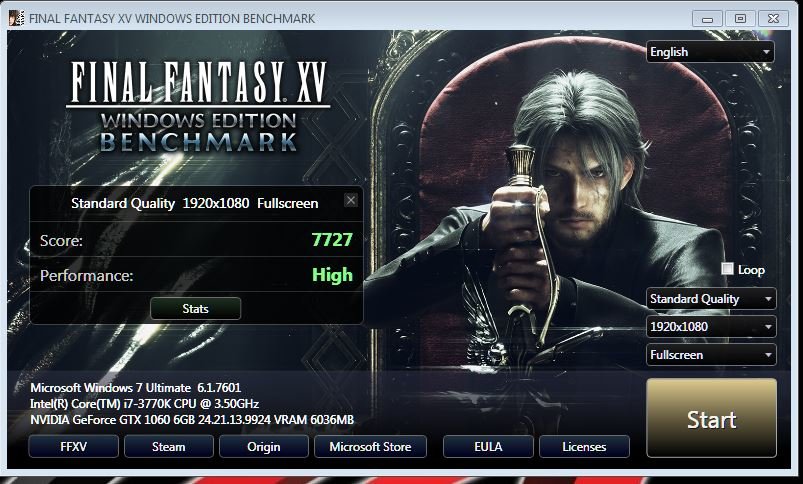Open the Stats results button
Screen dimensions: 803x484
coord(195,308)
